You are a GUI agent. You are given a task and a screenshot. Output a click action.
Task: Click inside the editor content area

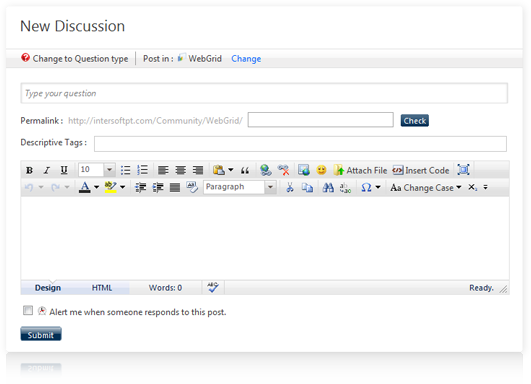tap(265, 238)
